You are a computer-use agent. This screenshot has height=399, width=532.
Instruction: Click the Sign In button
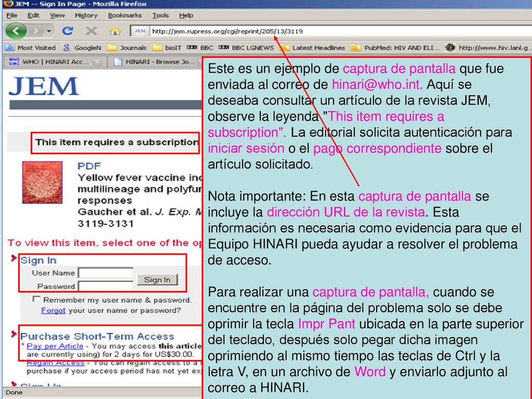157,280
